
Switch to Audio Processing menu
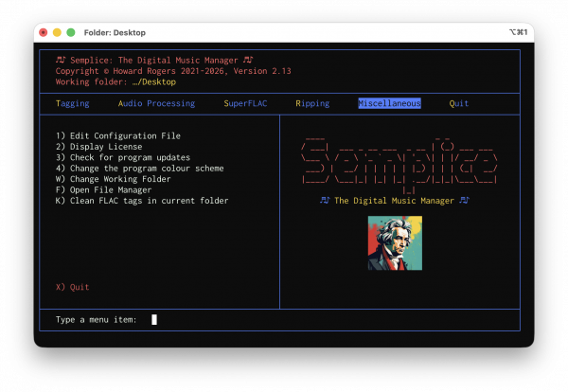click(156, 103)
